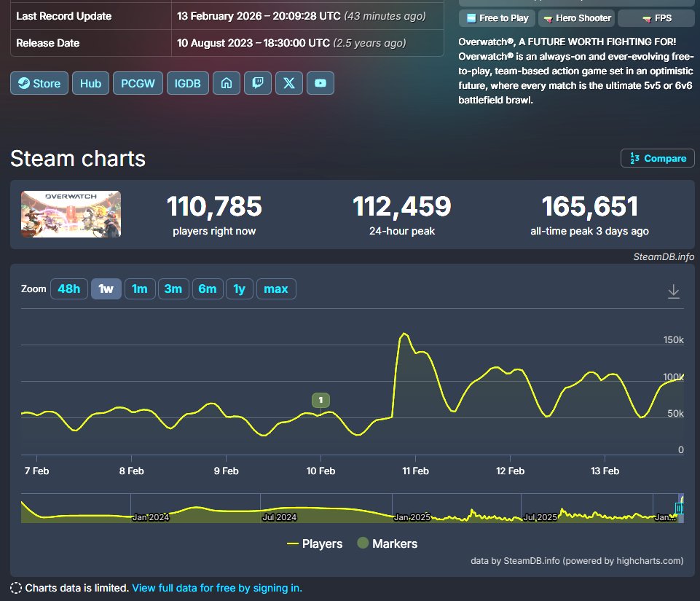Viewport: 700px width, 601px height.
Task: Click the homepage house icon button
Action: click(227, 83)
